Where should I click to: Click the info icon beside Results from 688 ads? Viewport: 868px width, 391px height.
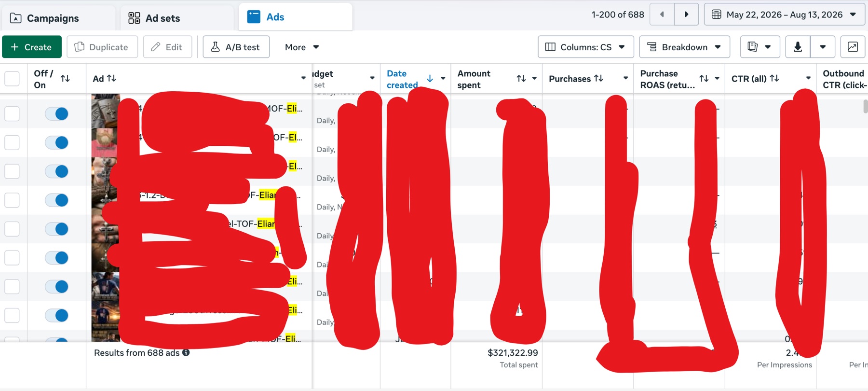[186, 353]
